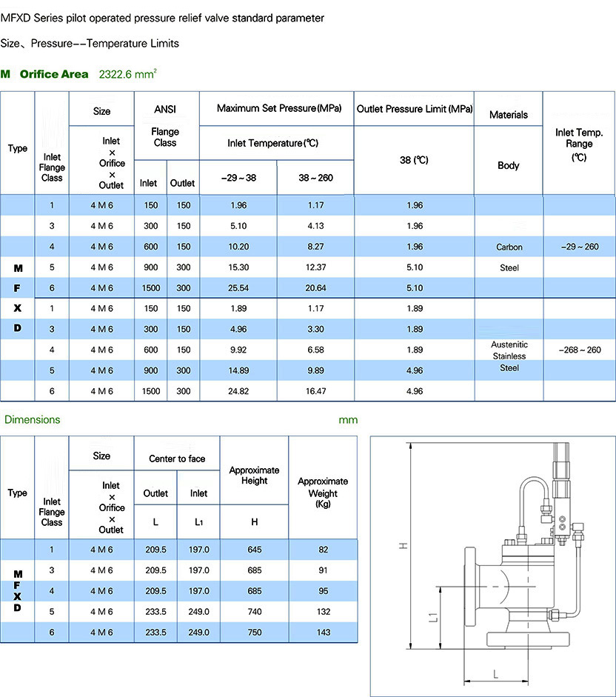Click the 'Approximate Weight (Kg)' header
This screenshot has width=616, height=697.
pos(323,493)
